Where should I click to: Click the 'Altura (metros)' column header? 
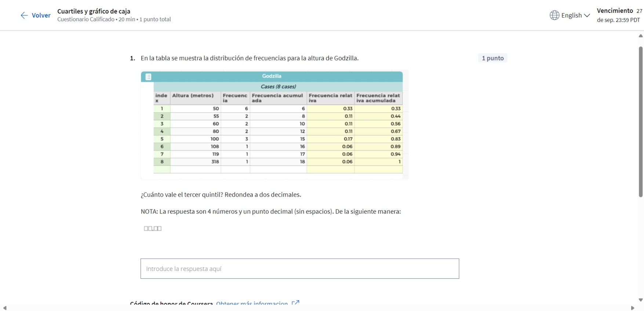(x=195, y=98)
